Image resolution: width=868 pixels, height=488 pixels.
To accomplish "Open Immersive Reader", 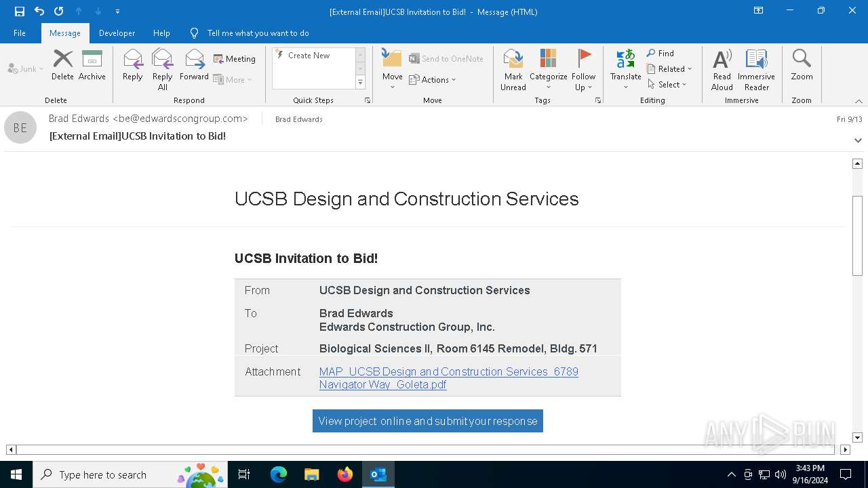I will click(756, 70).
